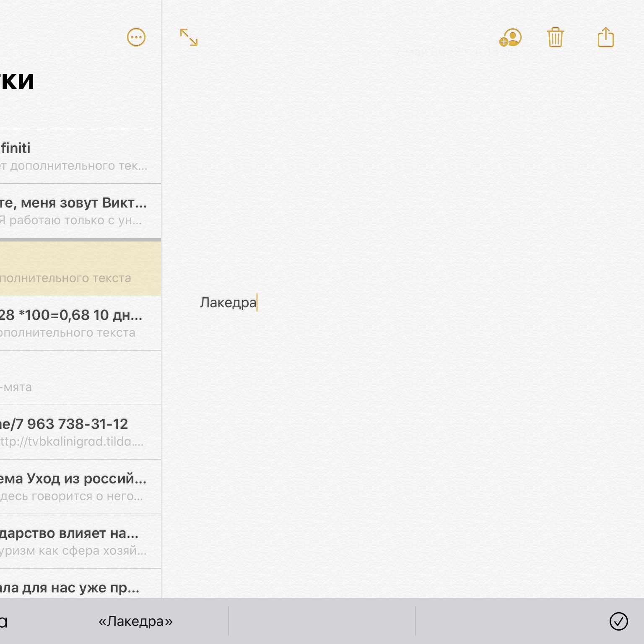Screen dimensions: 644x644
Task: Open the note with '-мята' preview
Action: pos(75,378)
